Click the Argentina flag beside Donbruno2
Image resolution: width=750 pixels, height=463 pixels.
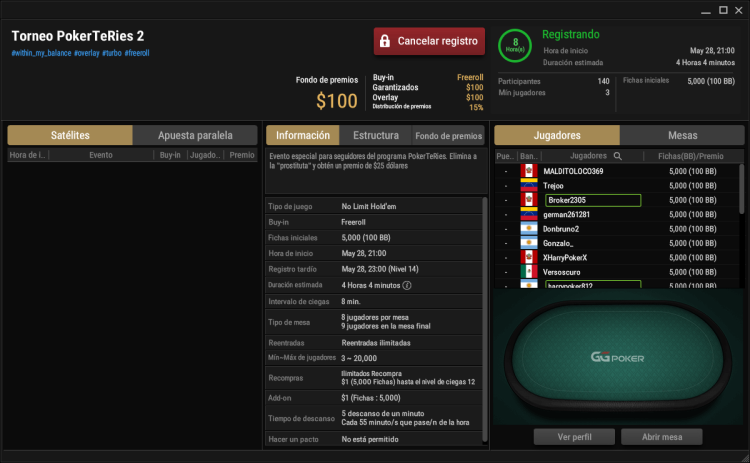click(529, 229)
